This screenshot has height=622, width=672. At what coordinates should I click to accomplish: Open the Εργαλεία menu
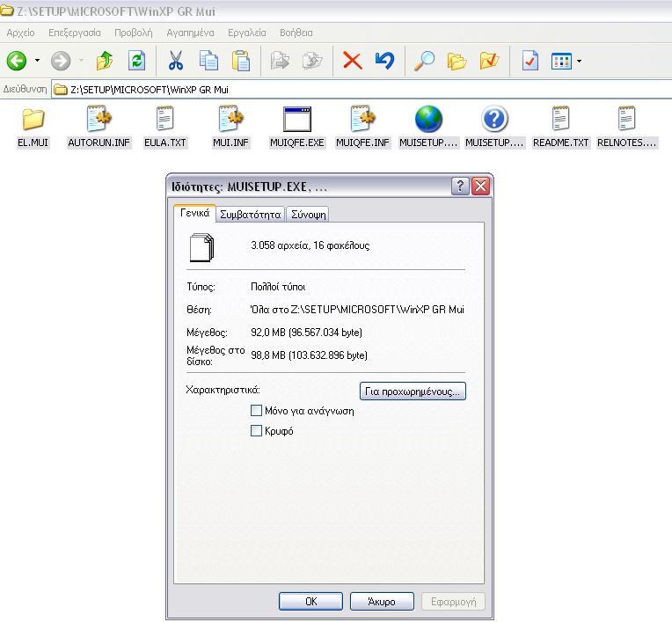(x=247, y=33)
